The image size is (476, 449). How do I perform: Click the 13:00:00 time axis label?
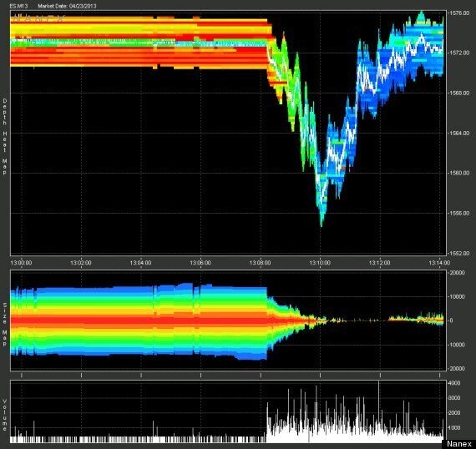[21, 263]
